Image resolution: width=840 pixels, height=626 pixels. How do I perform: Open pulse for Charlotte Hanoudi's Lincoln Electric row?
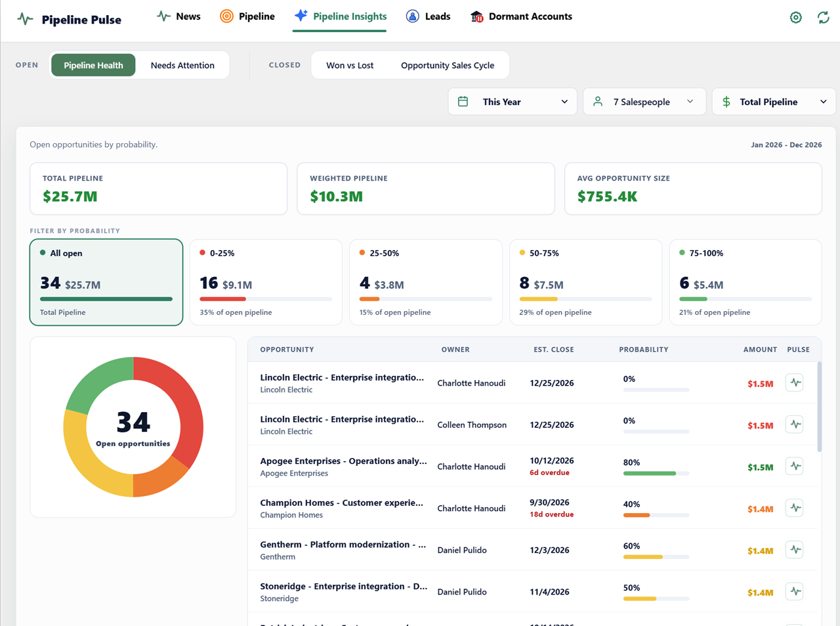click(795, 383)
